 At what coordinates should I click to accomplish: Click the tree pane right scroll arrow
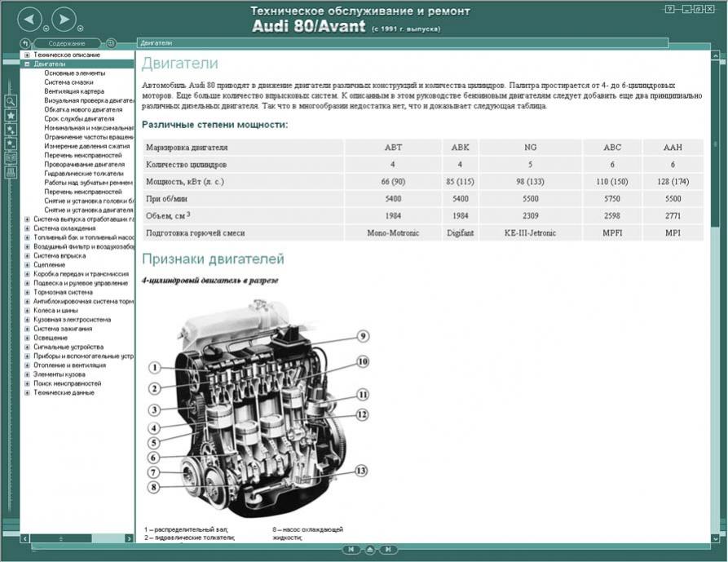pos(129,538)
